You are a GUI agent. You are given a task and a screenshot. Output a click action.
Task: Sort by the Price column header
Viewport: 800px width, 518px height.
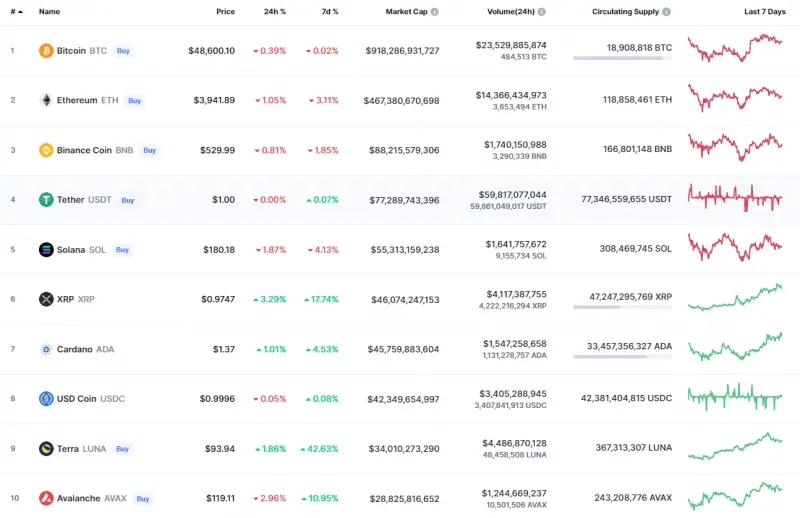(x=225, y=12)
